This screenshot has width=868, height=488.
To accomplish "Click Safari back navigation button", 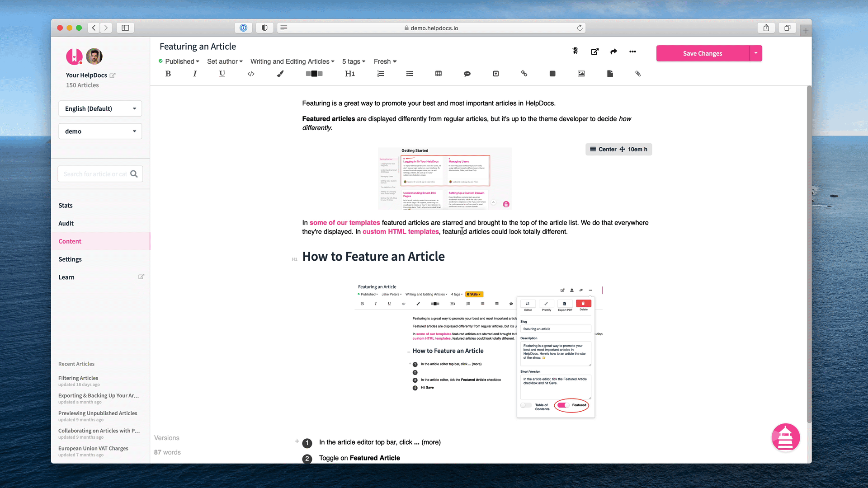I will tap(94, 28).
